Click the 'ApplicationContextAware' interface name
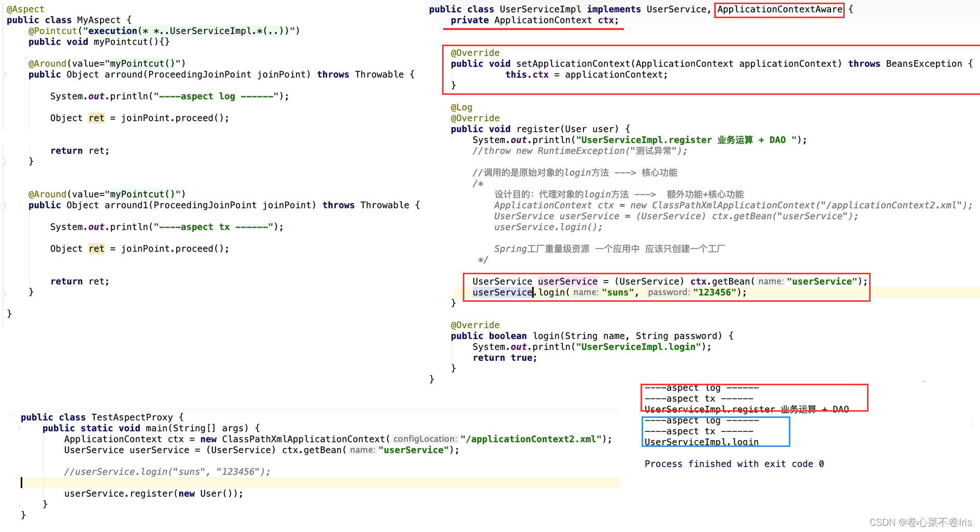Viewport: 980px width, 532px height. 779,9
